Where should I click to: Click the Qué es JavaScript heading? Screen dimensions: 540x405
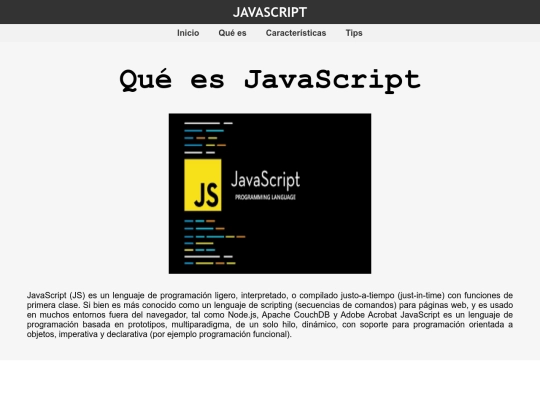[x=270, y=80]
